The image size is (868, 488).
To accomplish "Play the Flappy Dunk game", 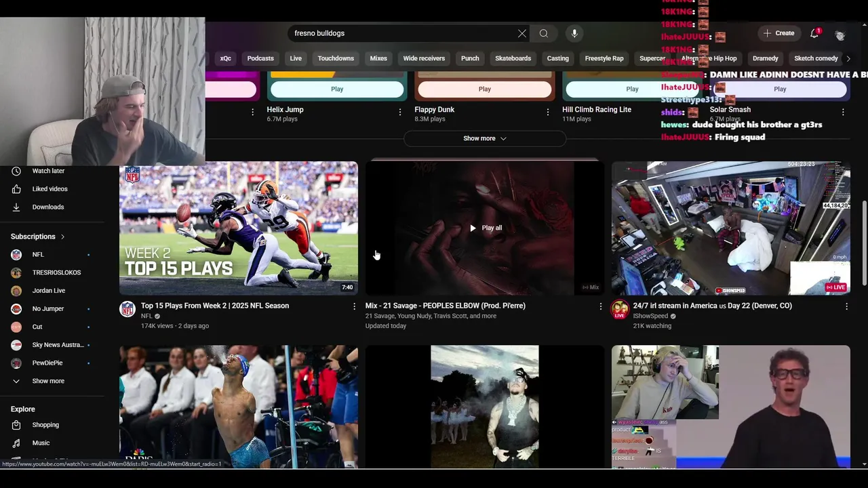I will (485, 89).
